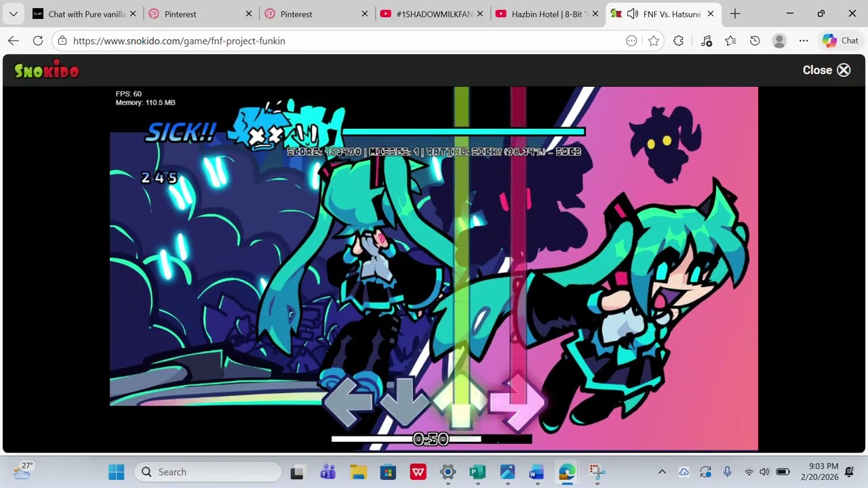The image size is (868, 488).
Task: Open the Photos app from the taskbar
Action: pyautogui.click(x=507, y=472)
